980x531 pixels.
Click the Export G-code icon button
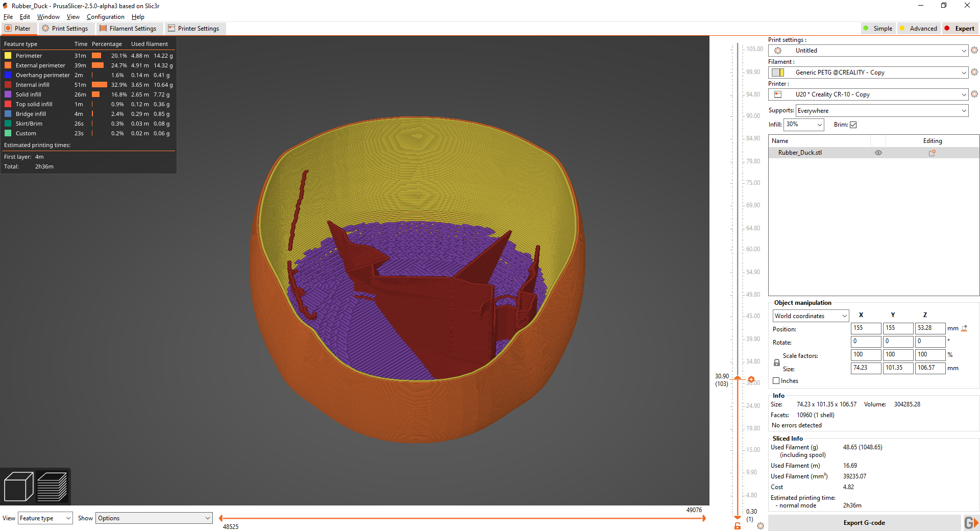[971, 522]
